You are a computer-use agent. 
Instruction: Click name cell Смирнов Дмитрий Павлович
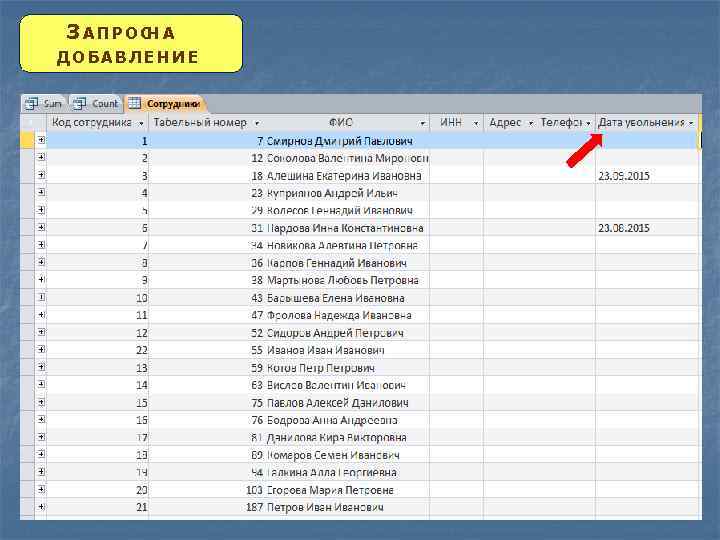coord(346,141)
